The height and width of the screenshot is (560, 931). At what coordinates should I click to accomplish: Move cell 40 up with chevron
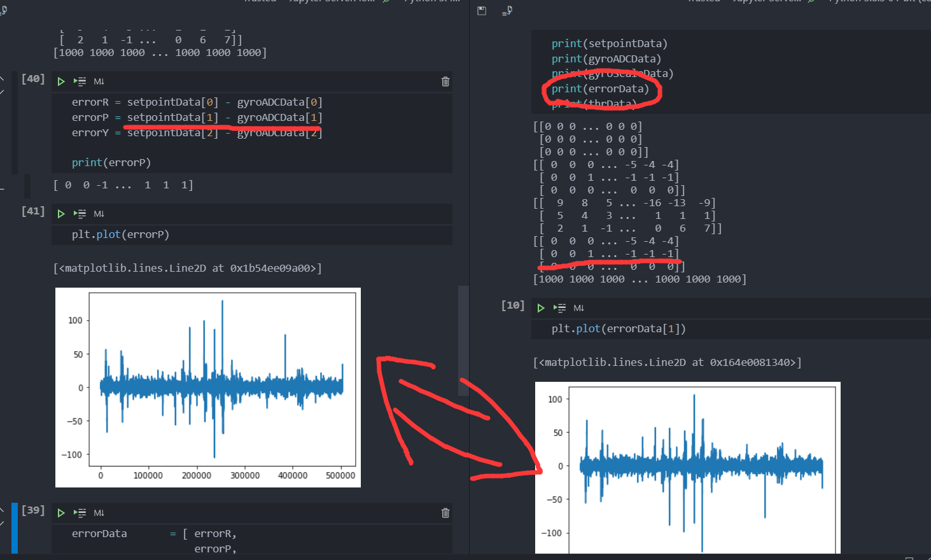point(2,79)
